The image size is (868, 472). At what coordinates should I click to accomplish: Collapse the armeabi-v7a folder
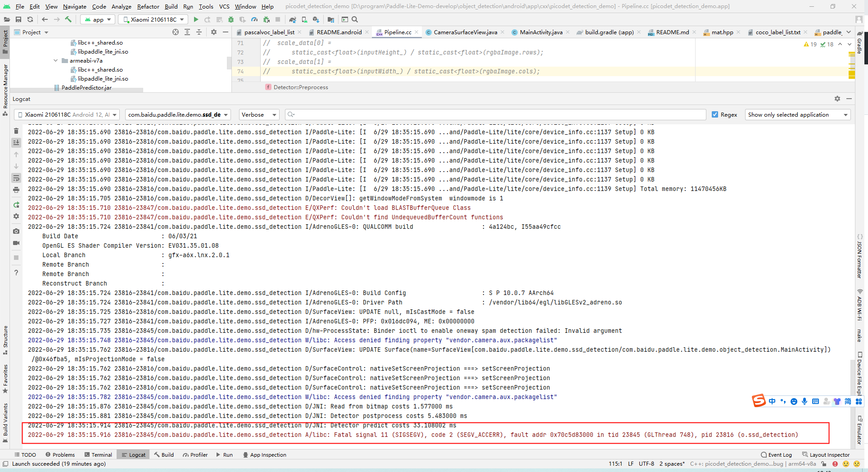[x=55, y=60]
